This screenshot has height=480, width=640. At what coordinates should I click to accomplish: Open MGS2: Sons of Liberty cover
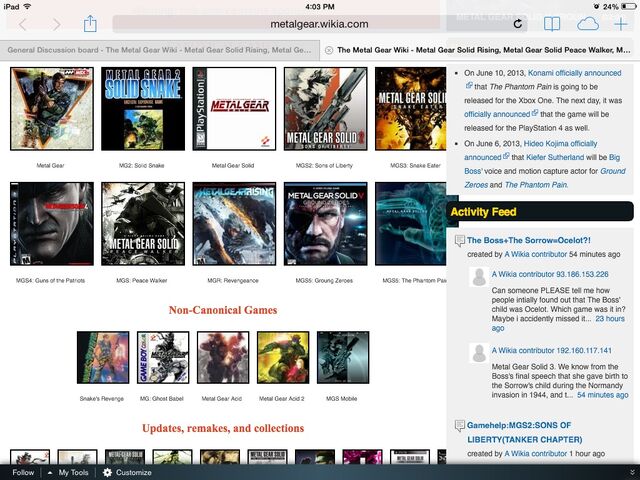point(325,109)
